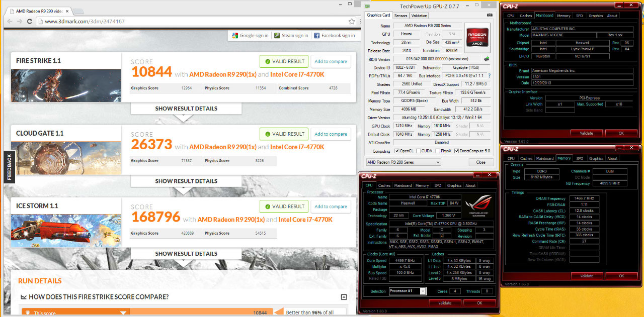Click Add to compare for Cloud Gate
The image size is (644, 317).
click(x=331, y=134)
